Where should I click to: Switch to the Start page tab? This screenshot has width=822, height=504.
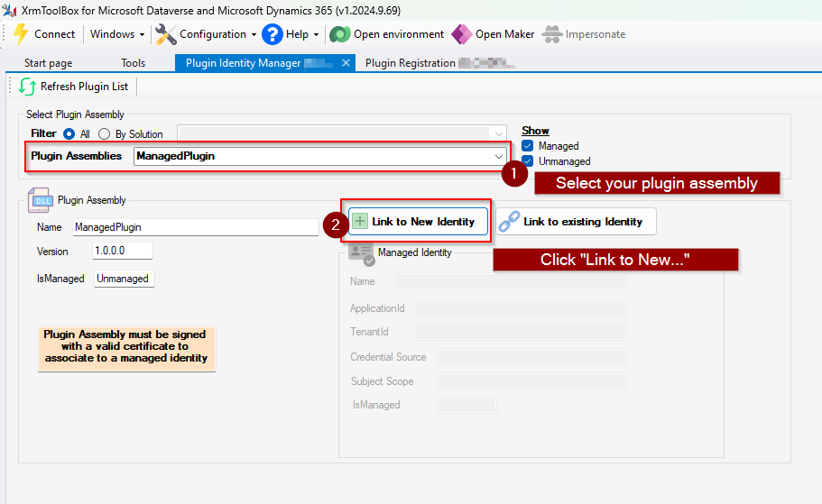(x=48, y=63)
